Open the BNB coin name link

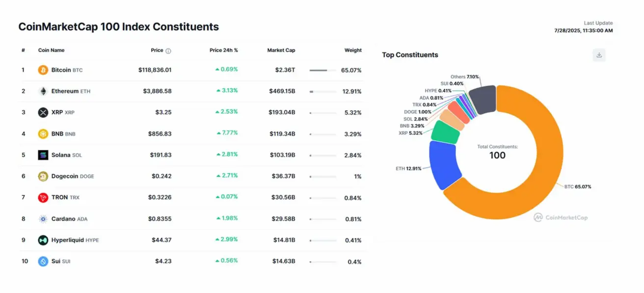click(63, 134)
